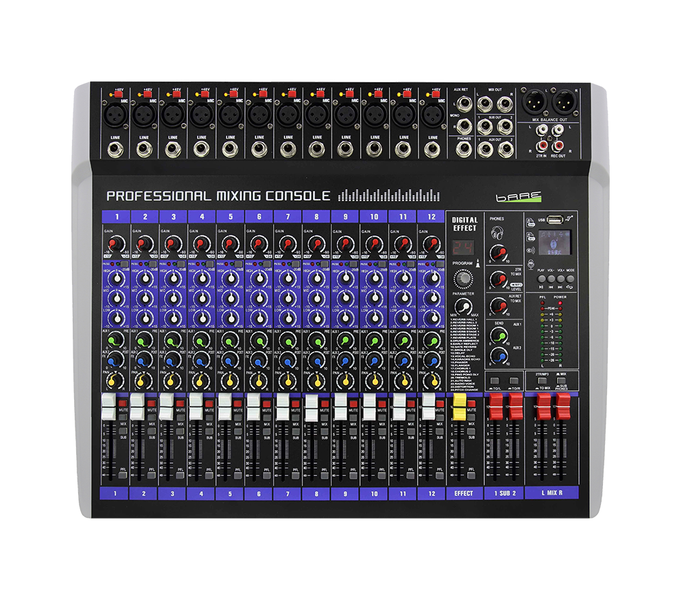Click the USB port slot

[555, 220]
